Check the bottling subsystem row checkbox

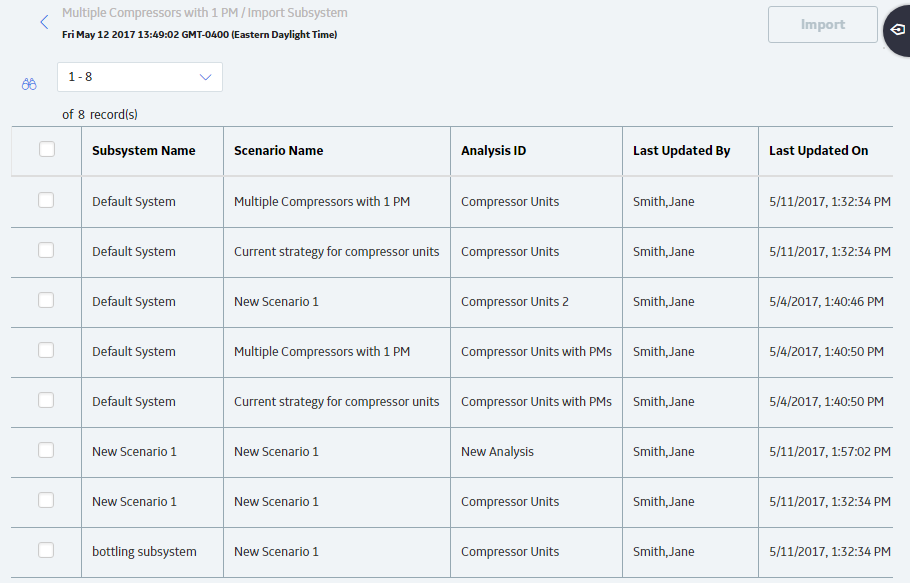[x=46, y=550]
